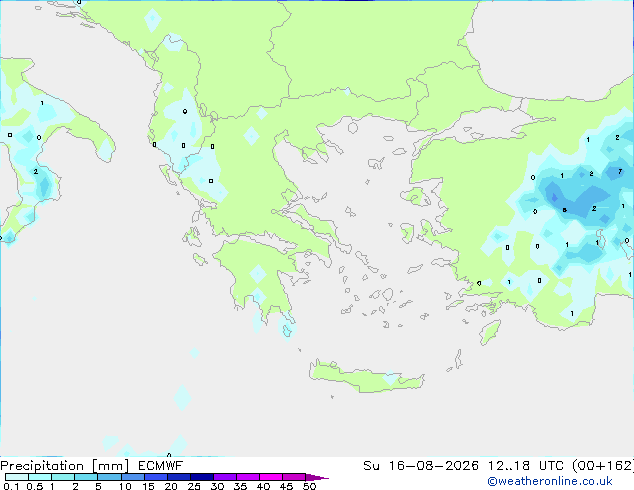Viewport: 634px width, 490px height.
Task: Click the legend swatch between 30 and 35
Action: pos(225,477)
